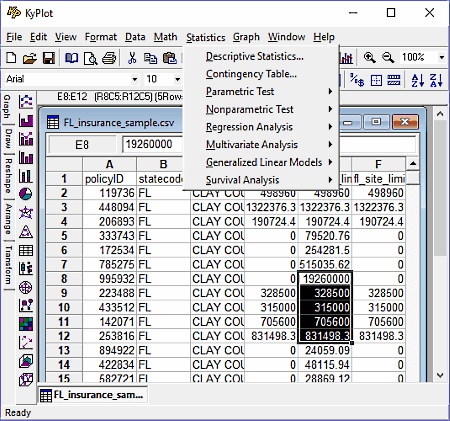Click the percent/currency number format icon
Screen dimensions: 450x421
357,80
